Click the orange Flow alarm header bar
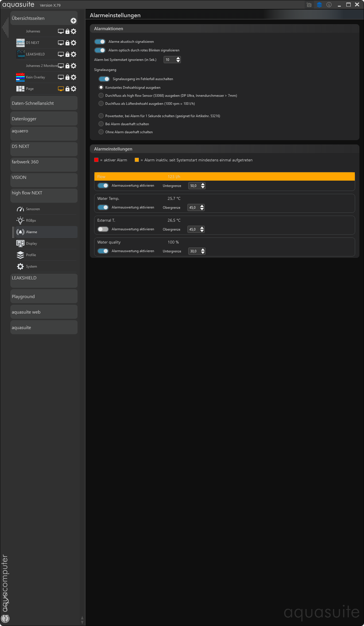Screen dimensions: 364x626 click(224, 177)
